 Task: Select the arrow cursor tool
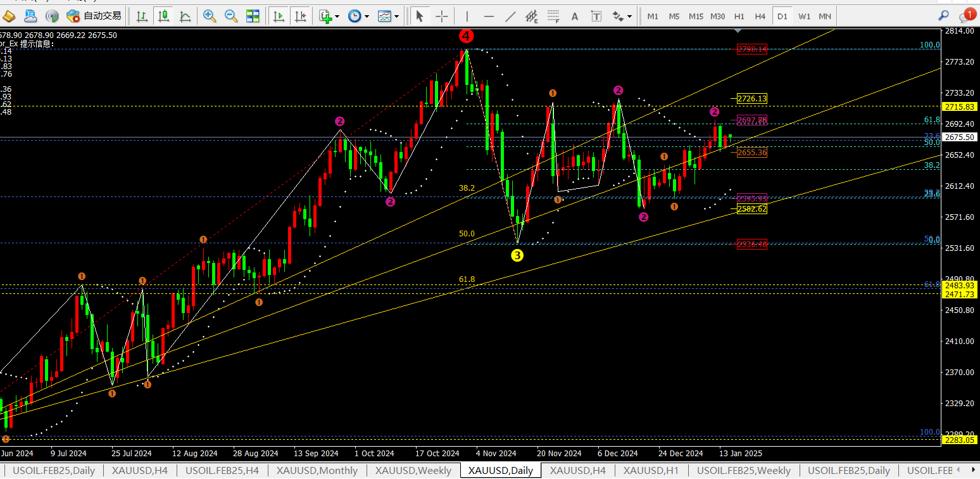(x=419, y=16)
